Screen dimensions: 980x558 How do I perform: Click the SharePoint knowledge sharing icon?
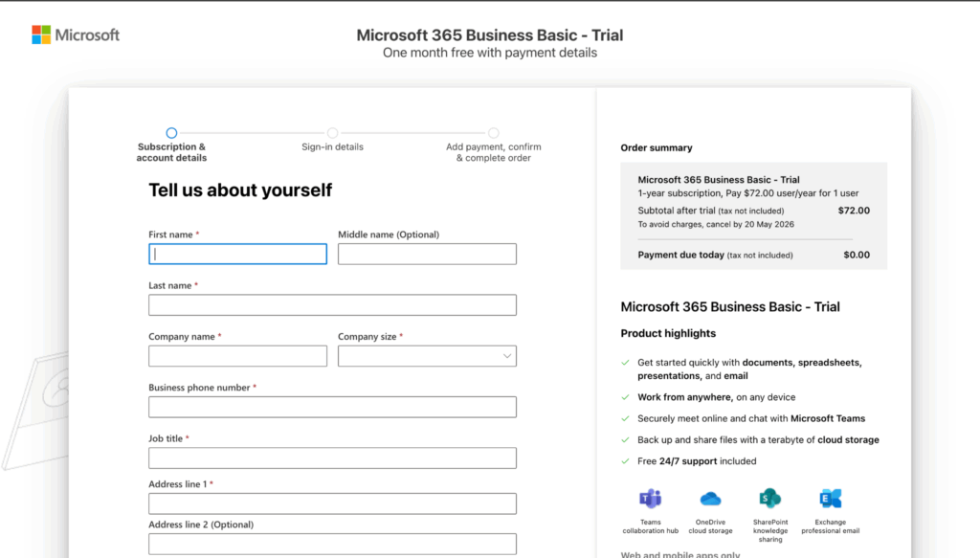(x=769, y=499)
